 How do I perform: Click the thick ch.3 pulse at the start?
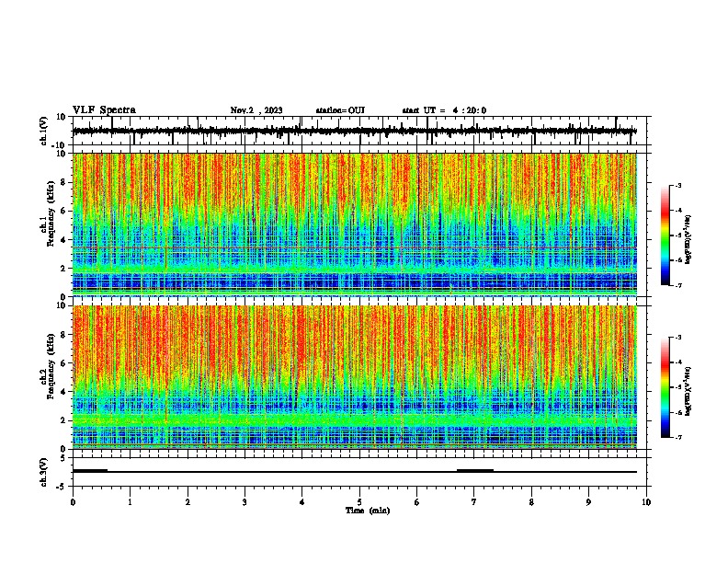[90, 471]
